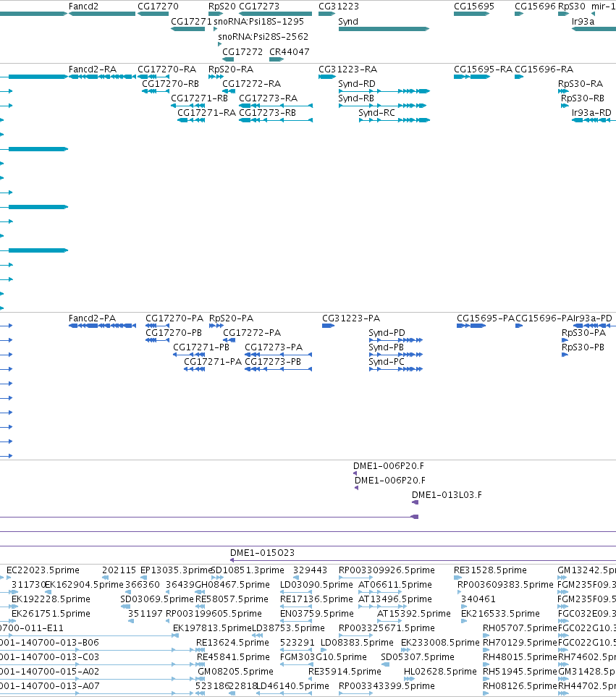Select clone DME1-013L03.F

[x=447, y=495]
